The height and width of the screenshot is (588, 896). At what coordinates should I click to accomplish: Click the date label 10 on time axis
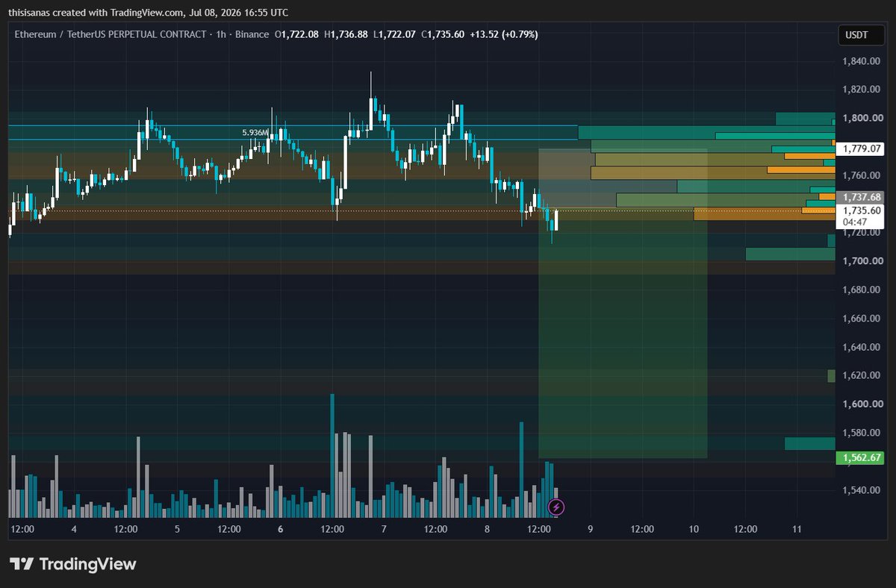pos(694,529)
